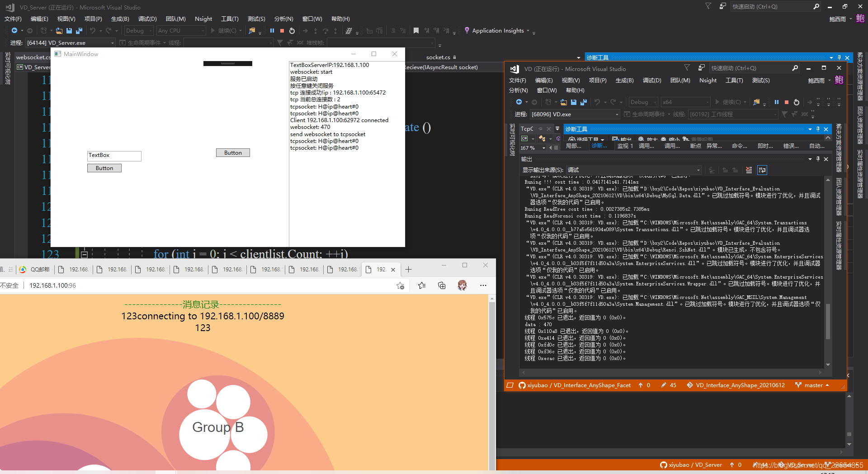Switch to 断点 tab in VD window
Viewport: 868px width, 474px height.
[695, 146]
